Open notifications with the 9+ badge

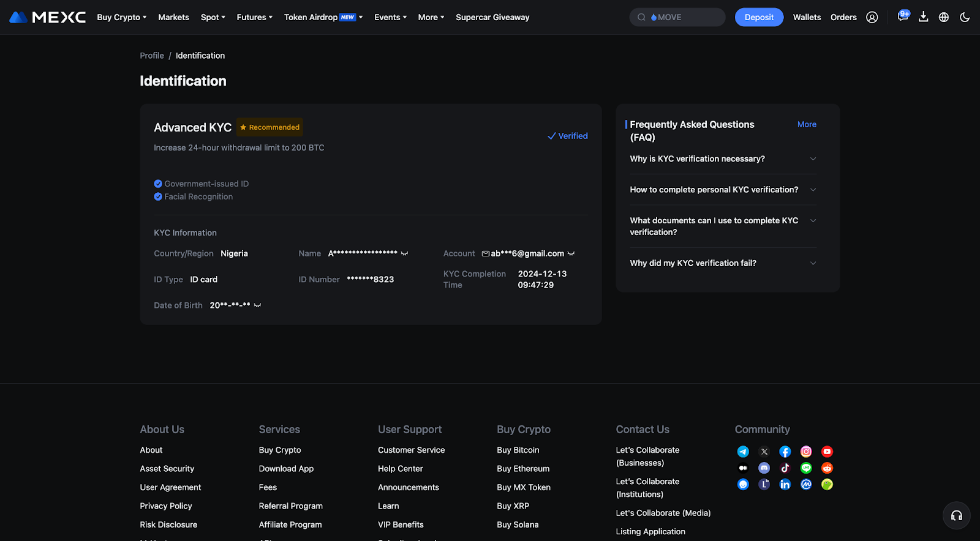pos(902,17)
